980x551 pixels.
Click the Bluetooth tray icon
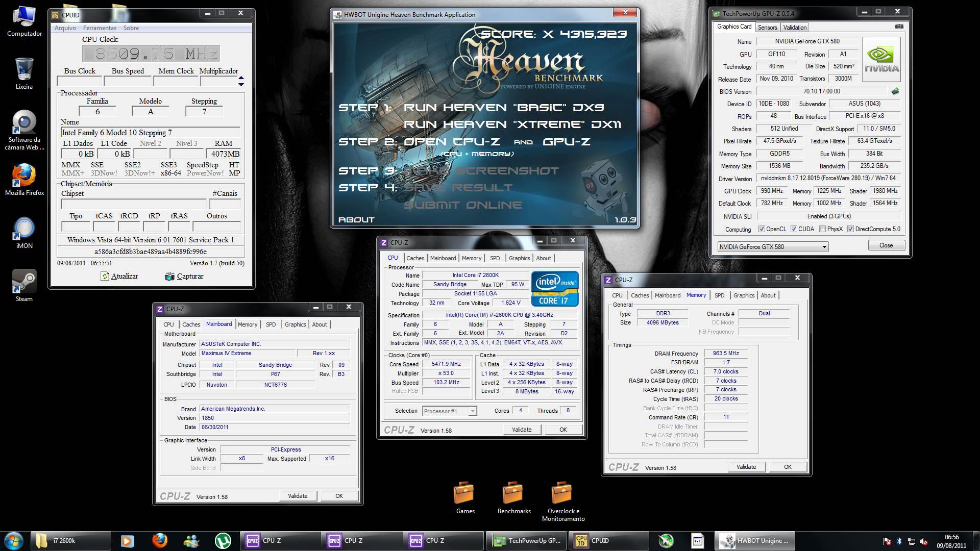[899, 541]
